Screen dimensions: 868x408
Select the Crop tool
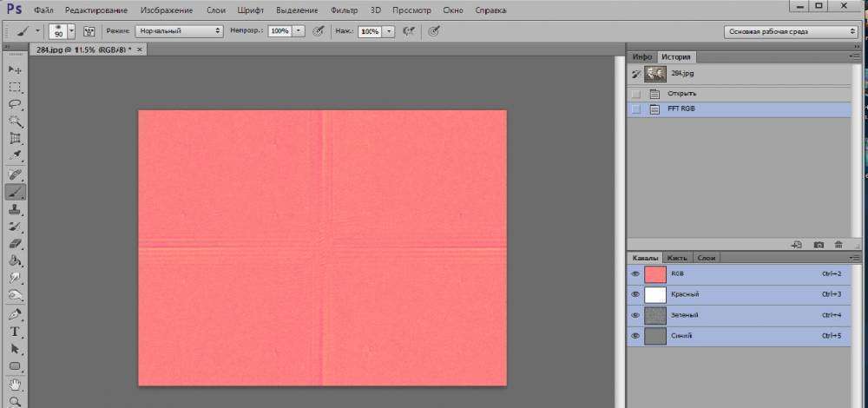(15, 139)
